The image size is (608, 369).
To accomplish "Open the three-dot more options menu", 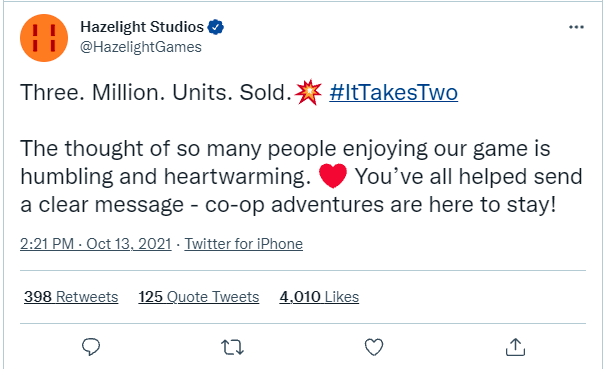I will tap(576, 27).
